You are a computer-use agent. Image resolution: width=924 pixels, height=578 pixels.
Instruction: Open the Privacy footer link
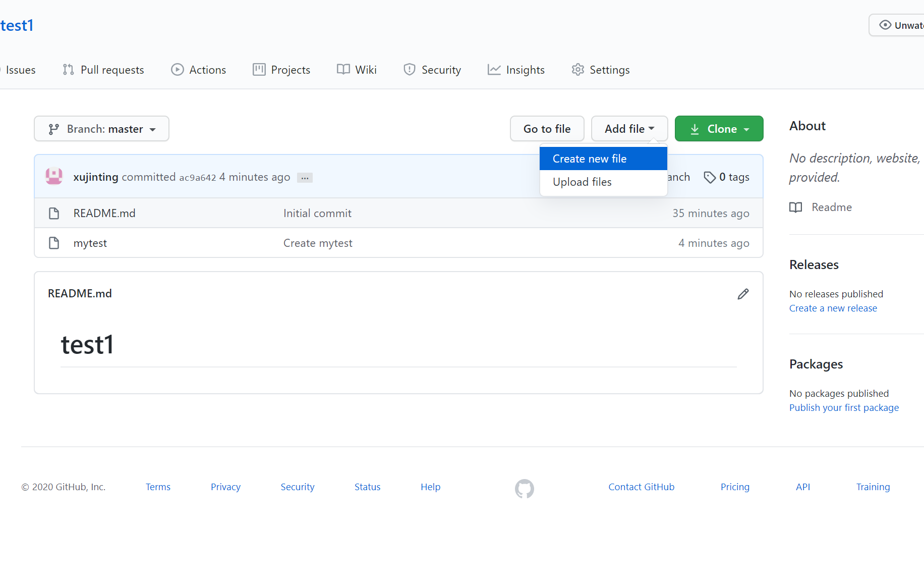click(x=225, y=487)
